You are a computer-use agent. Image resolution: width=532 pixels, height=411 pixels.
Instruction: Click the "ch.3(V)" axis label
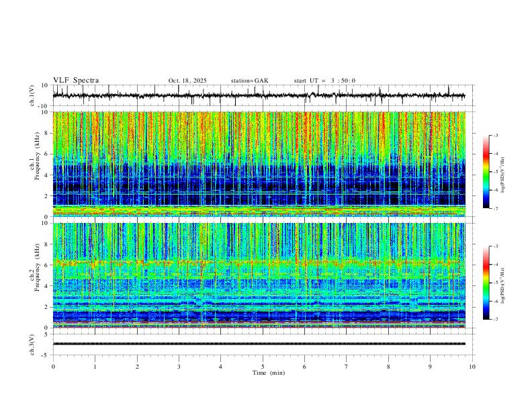(32, 345)
